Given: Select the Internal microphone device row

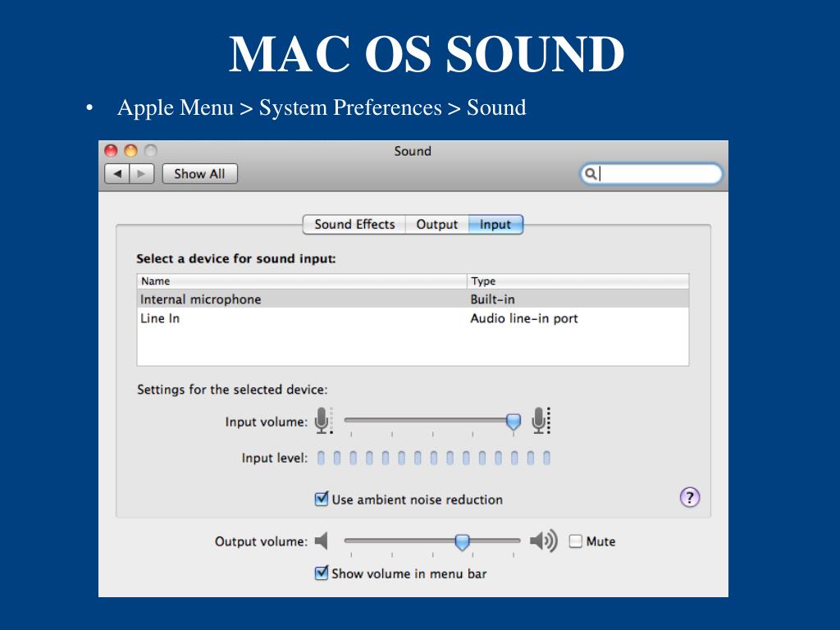Looking at the screenshot, I should pyautogui.click(x=413, y=299).
